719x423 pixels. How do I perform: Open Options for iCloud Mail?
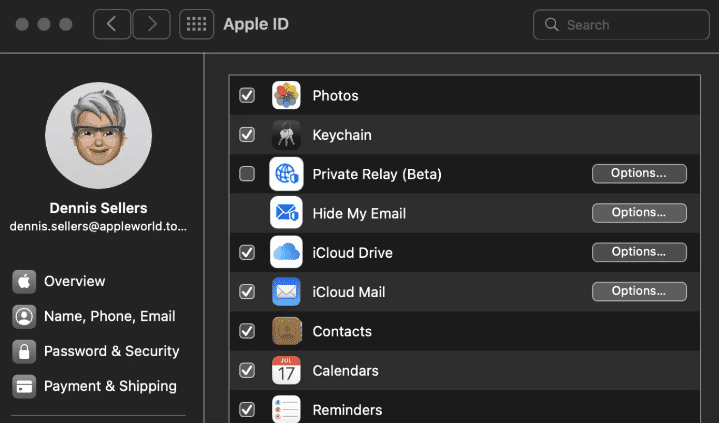[639, 292]
